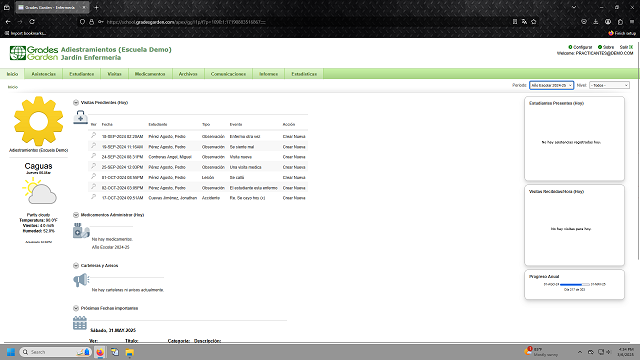Click the medication bottle icon
Screen dimensions: 640x360
(x=81, y=231)
